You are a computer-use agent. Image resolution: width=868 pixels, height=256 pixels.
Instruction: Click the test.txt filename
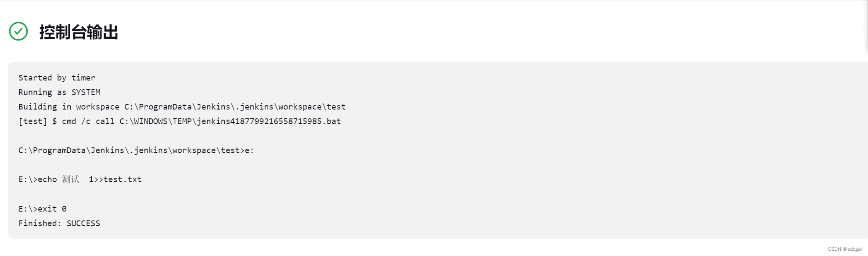pyautogui.click(x=122, y=179)
